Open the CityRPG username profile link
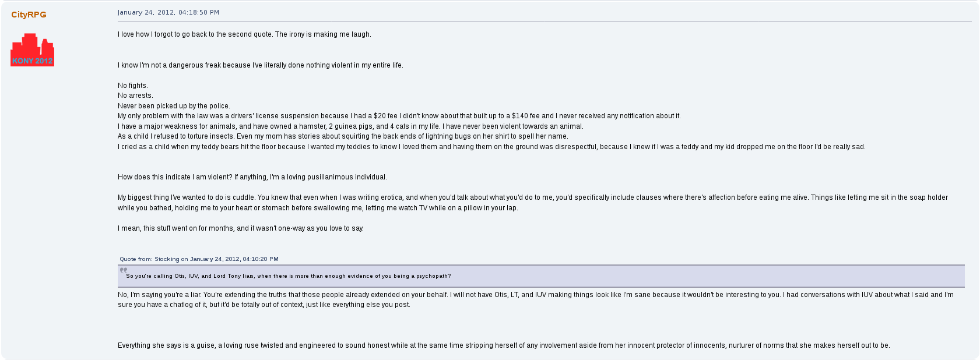The width and height of the screenshot is (980, 360). 29,15
